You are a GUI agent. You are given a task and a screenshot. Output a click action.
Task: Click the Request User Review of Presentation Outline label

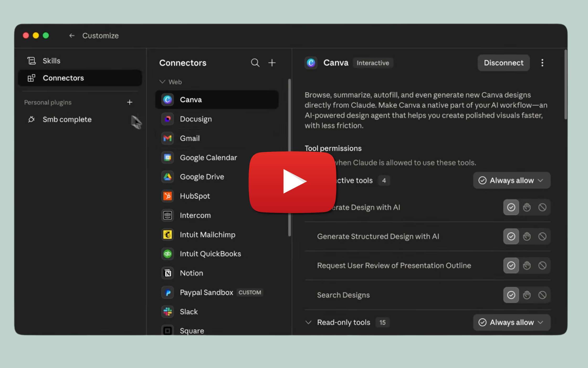coord(394,265)
